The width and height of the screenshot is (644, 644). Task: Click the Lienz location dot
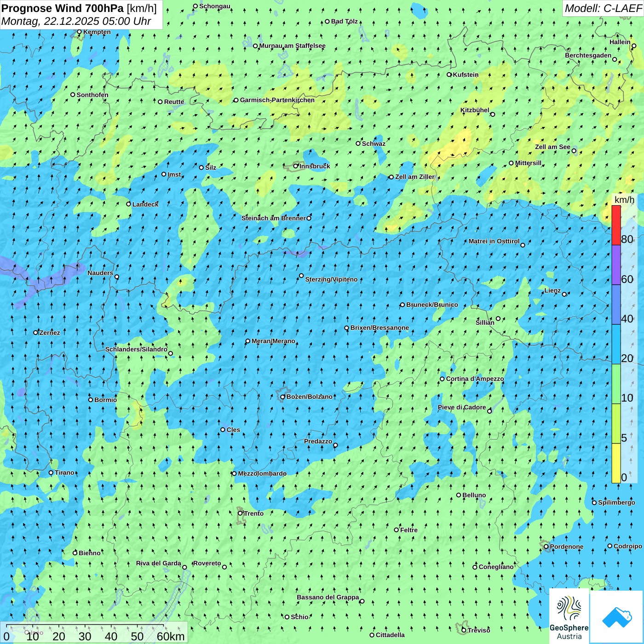[x=564, y=294]
